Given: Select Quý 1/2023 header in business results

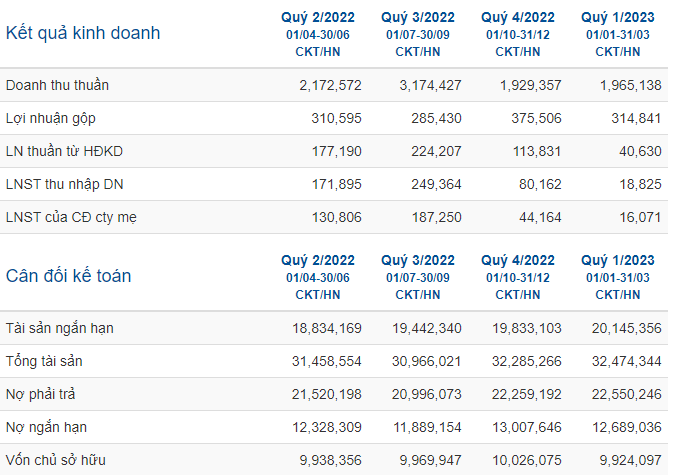Looking at the screenshot, I should [618, 18].
